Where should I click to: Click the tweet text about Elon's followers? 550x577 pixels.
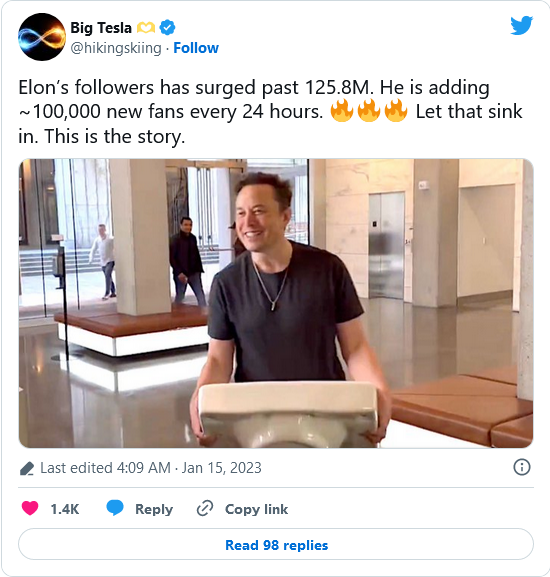[x=270, y=112]
